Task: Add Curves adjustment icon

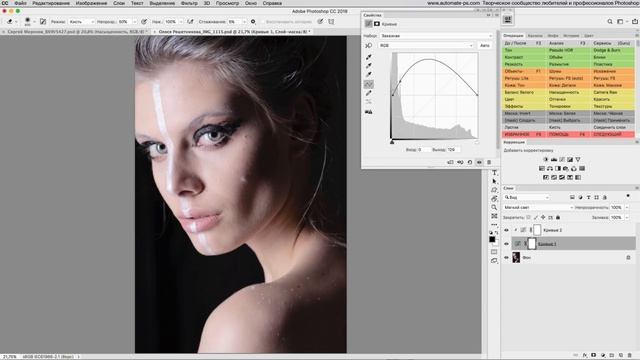Action: tap(562, 160)
